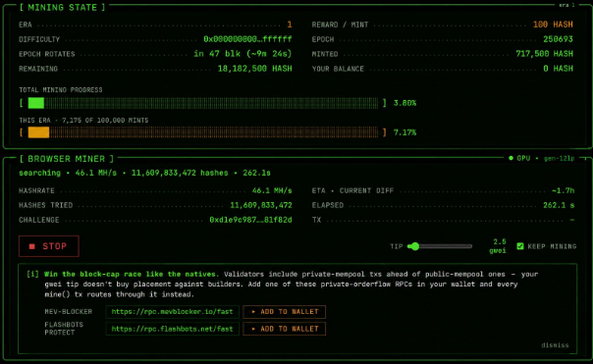The width and height of the screenshot is (593, 364).
Task: Click the [i] info marker in notice
Action: click(x=32, y=274)
